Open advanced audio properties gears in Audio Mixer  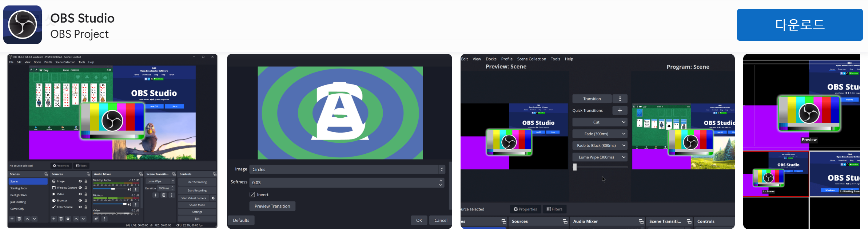coord(96,219)
